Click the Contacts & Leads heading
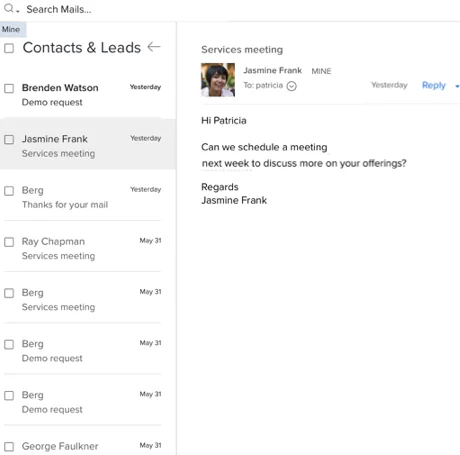 [x=82, y=48]
